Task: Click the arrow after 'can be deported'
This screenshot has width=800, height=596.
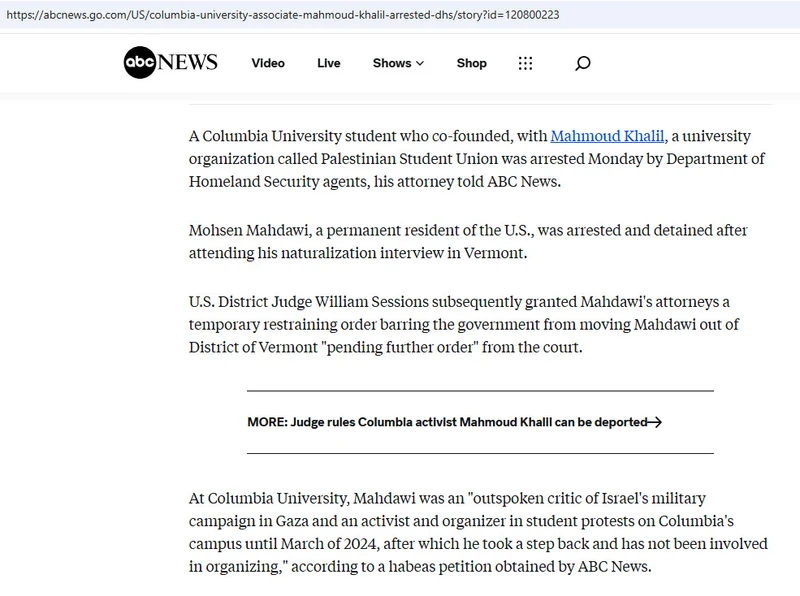Action: 655,422
